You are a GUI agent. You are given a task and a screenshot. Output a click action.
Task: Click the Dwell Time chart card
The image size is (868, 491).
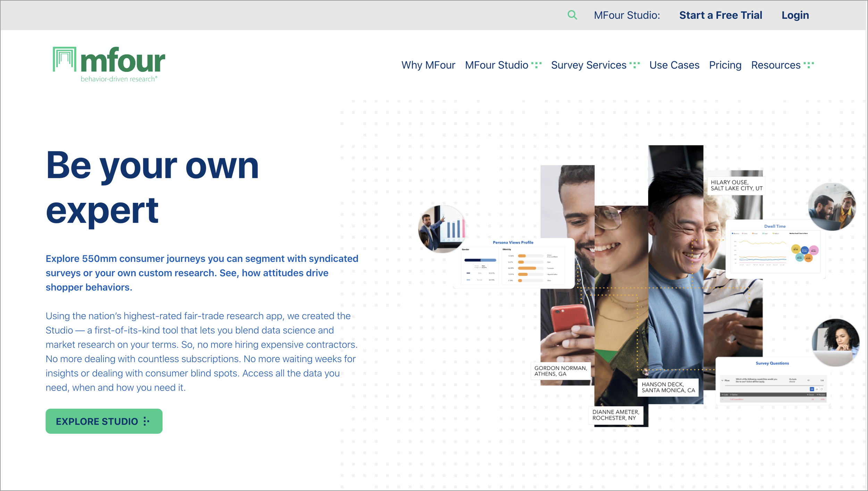(x=775, y=249)
